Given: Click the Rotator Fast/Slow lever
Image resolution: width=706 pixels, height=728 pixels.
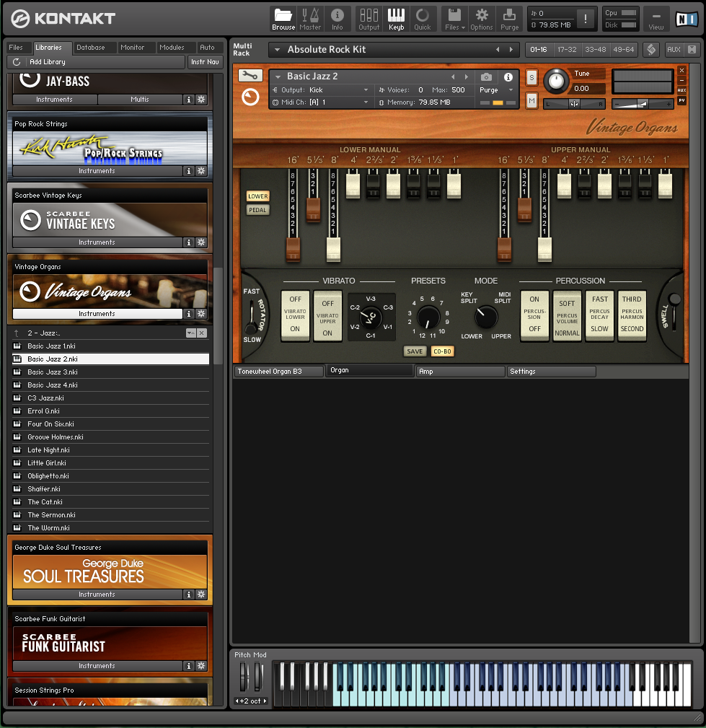Looking at the screenshot, I should click(251, 316).
